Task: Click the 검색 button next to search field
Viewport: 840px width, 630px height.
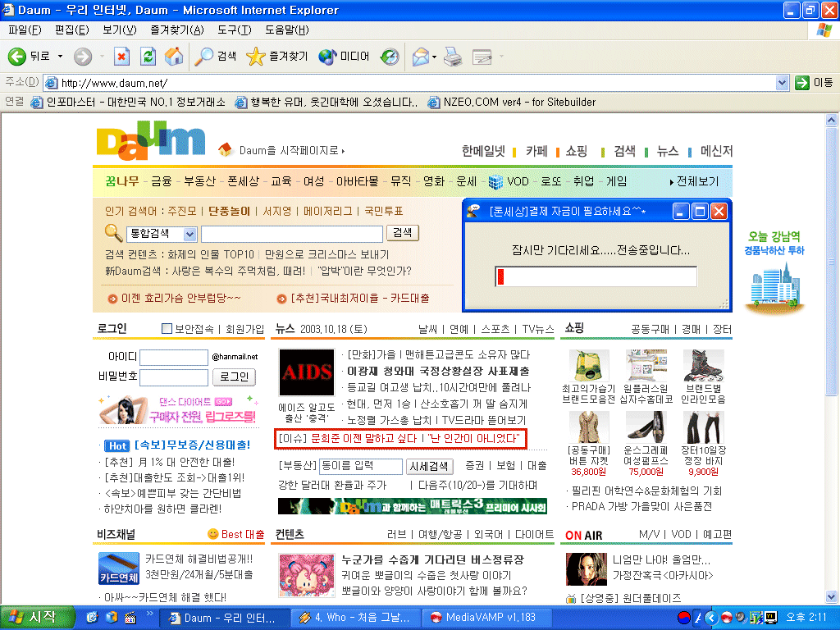Action: [402, 232]
